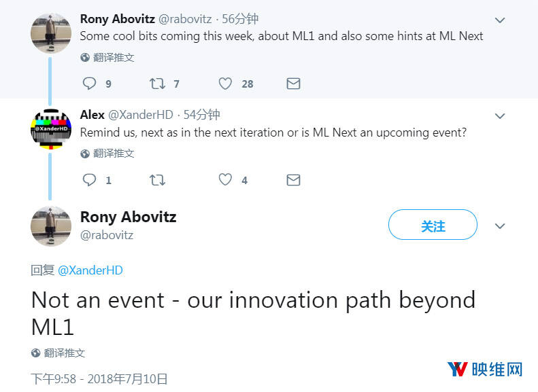The image size is (538, 392).
Task: Open the @XanderHD mention link in reply line
Action: tap(90, 270)
